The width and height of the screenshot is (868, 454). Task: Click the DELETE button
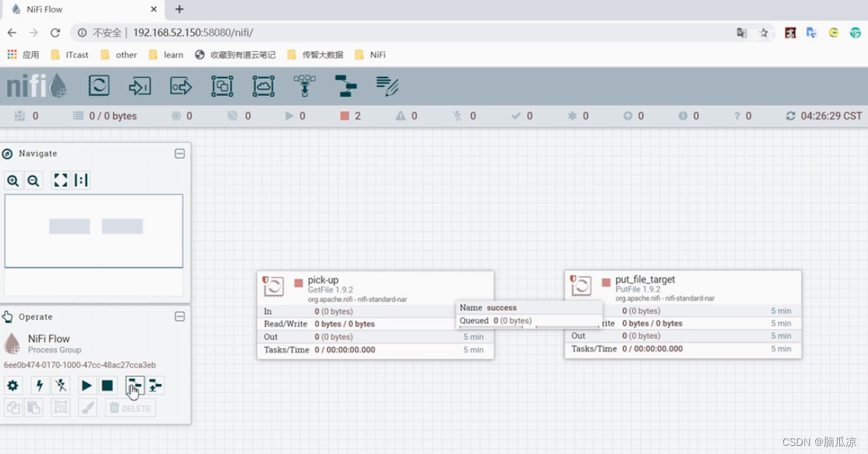click(131, 408)
